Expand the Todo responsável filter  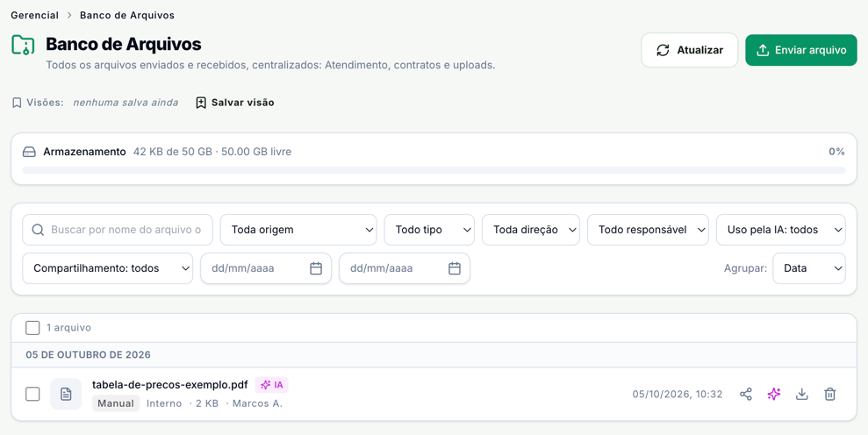tap(648, 230)
